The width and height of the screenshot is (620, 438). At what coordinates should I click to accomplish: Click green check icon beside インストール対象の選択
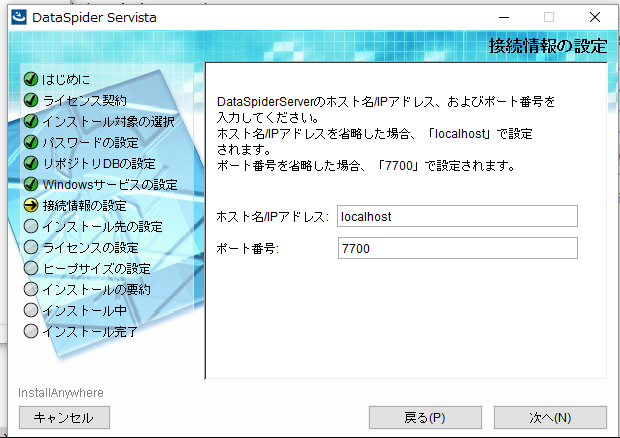point(31,121)
